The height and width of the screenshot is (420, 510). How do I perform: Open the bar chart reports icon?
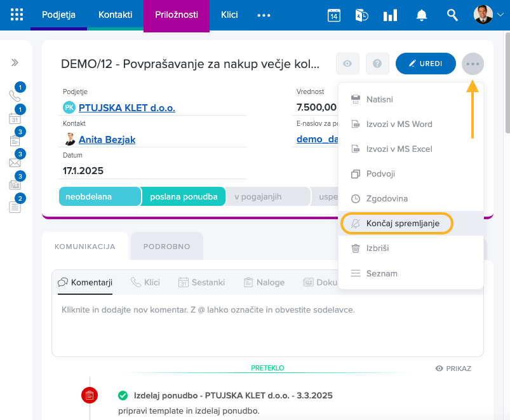tap(390, 15)
